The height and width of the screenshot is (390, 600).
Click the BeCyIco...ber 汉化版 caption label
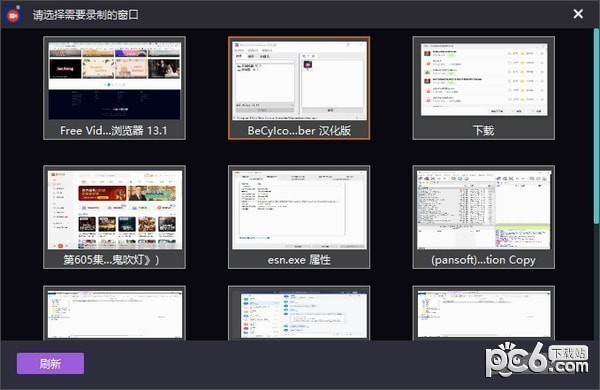[299, 131]
